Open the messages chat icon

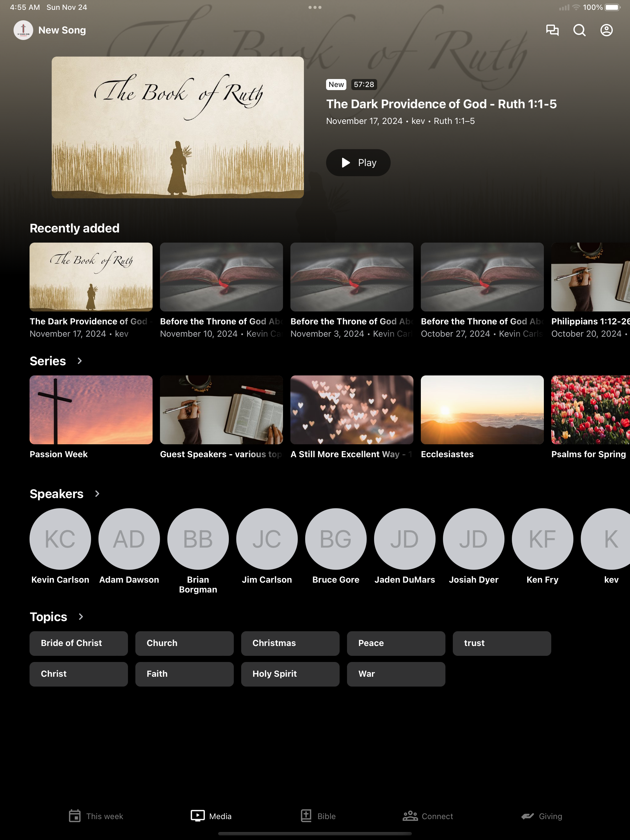point(552,30)
